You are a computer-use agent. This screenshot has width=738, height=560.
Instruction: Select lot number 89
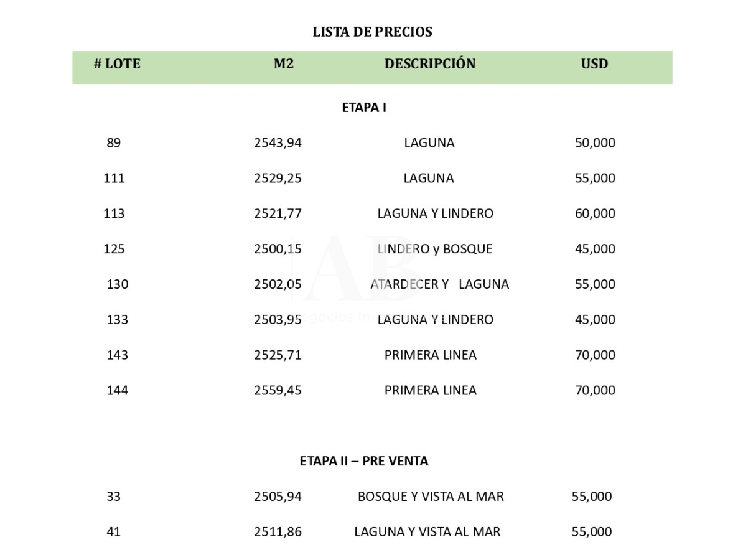click(113, 143)
